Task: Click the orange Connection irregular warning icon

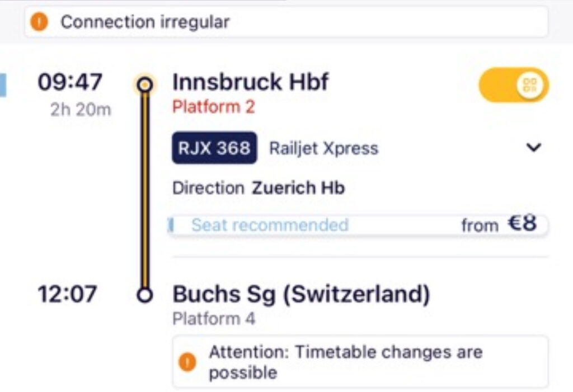Action: [39, 22]
